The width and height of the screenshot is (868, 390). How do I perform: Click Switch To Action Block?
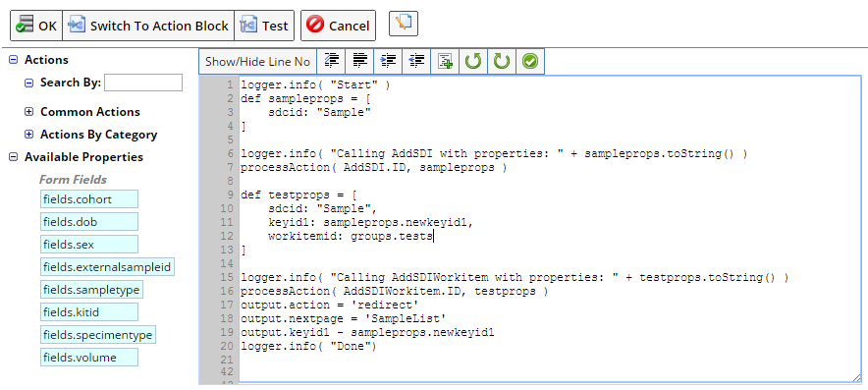coord(148,26)
